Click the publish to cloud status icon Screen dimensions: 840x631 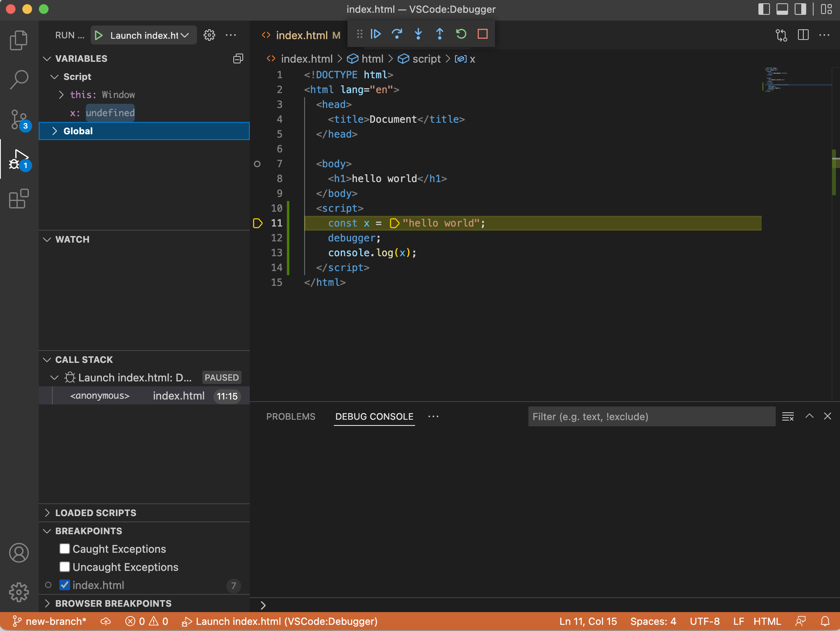pyautogui.click(x=106, y=621)
